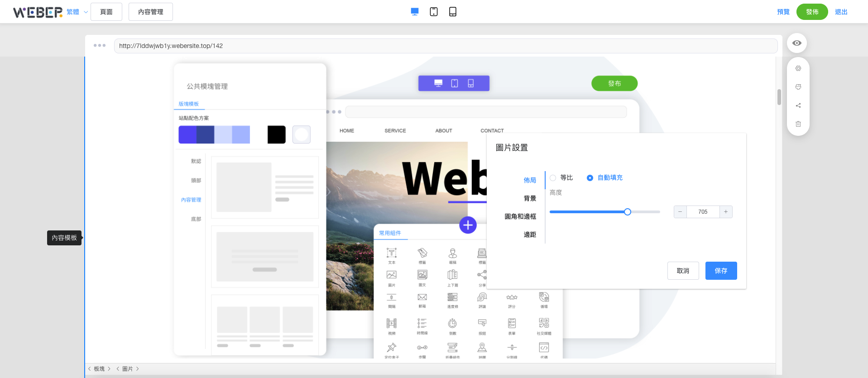Open the 圓角和邊框 tab in image settings
Screen dimensions: 868x378
(520, 216)
